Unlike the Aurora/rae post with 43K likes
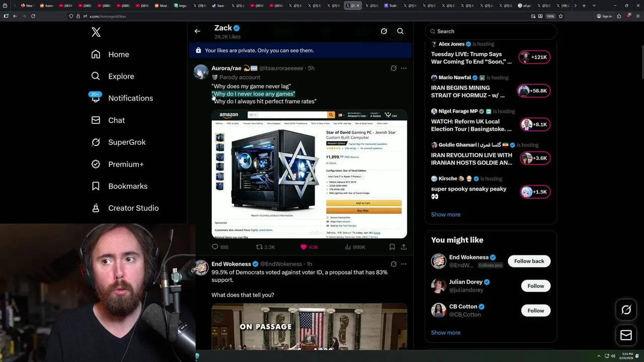 [x=309, y=247]
